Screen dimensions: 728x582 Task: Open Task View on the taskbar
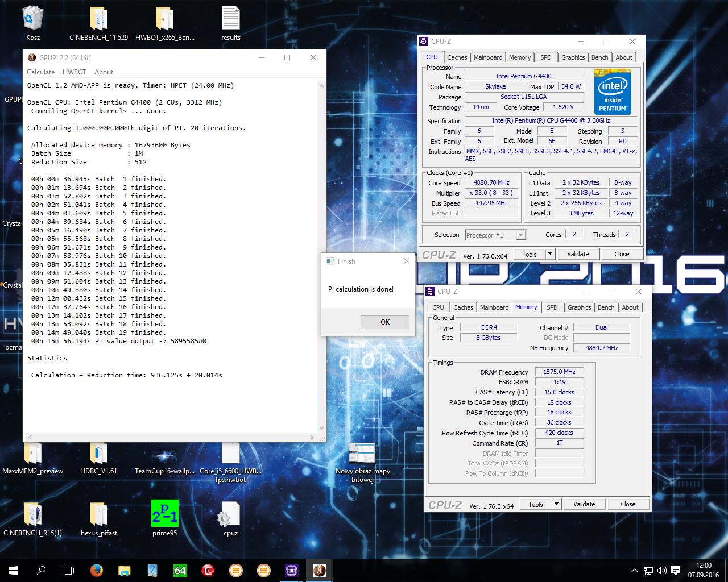click(68, 570)
